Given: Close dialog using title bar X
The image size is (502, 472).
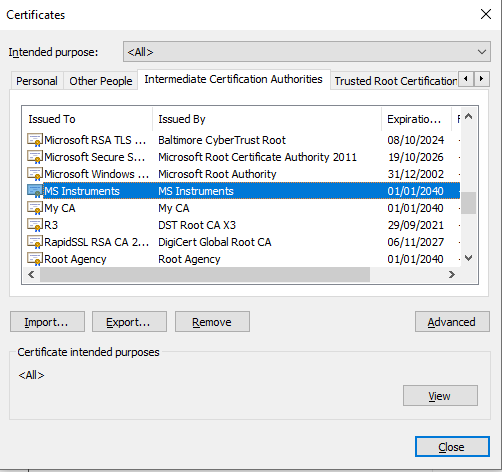Looking at the screenshot, I should click(486, 14).
